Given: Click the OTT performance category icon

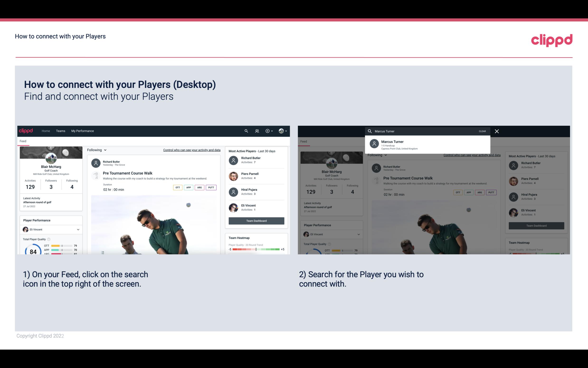Looking at the screenshot, I should coord(177,187).
